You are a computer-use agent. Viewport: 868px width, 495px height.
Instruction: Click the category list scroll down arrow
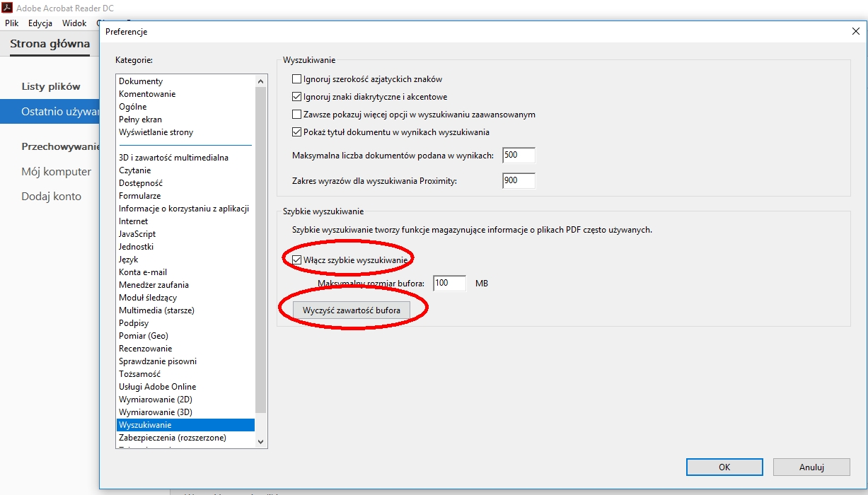tap(260, 441)
